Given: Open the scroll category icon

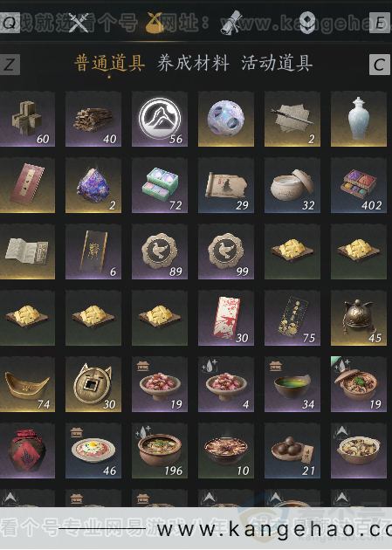Looking at the screenshot, I should click(x=231, y=23).
